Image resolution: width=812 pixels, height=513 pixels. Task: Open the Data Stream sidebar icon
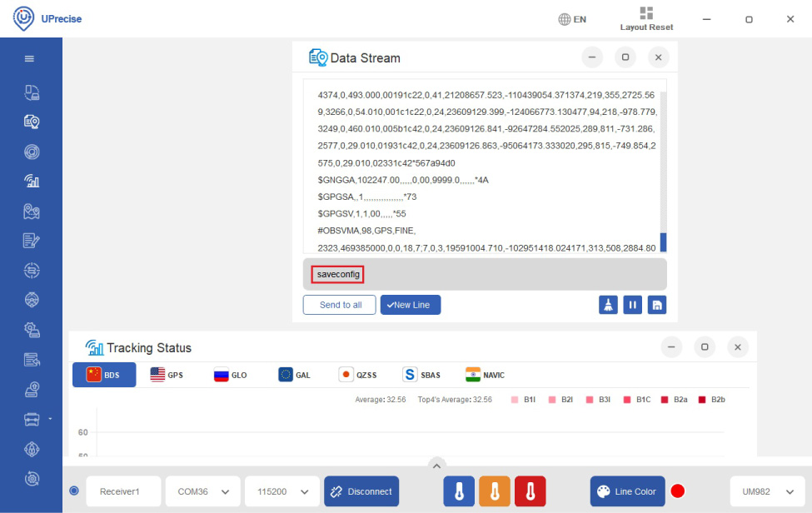32,122
